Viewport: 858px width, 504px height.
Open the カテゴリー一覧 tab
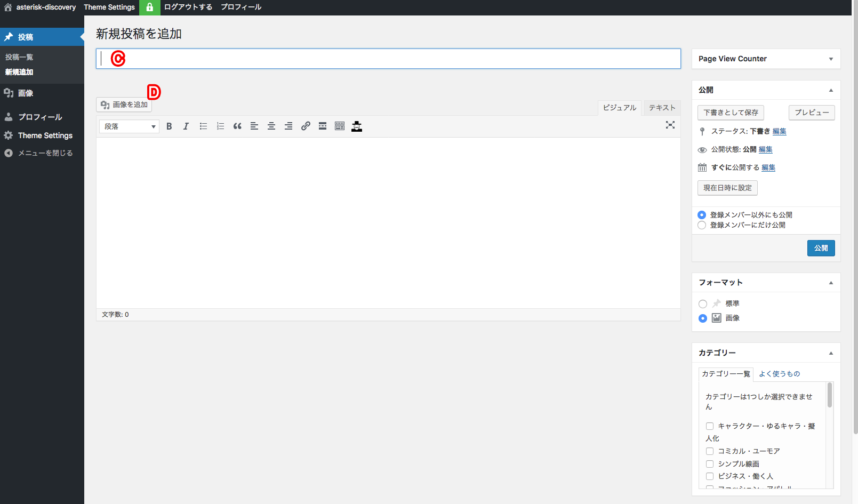coord(726,374)
